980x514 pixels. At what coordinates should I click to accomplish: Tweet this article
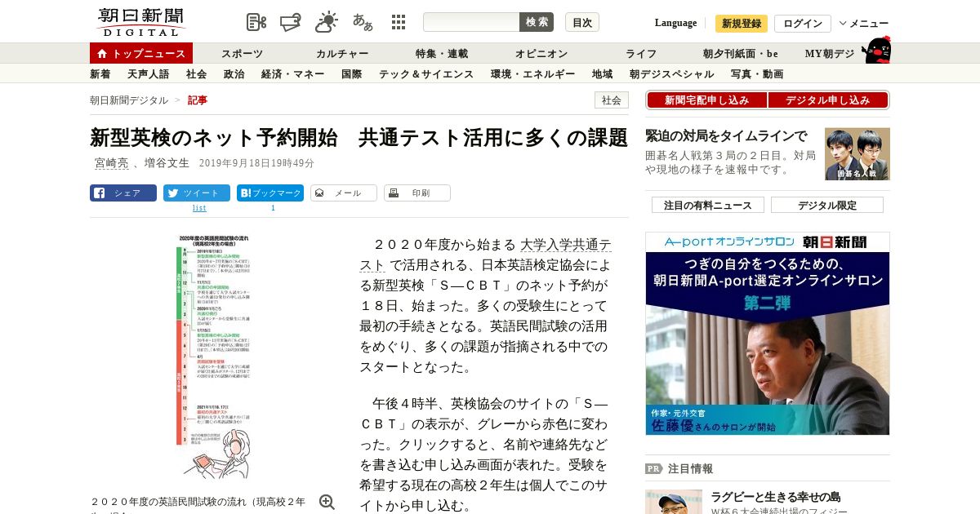coord(197,193)
